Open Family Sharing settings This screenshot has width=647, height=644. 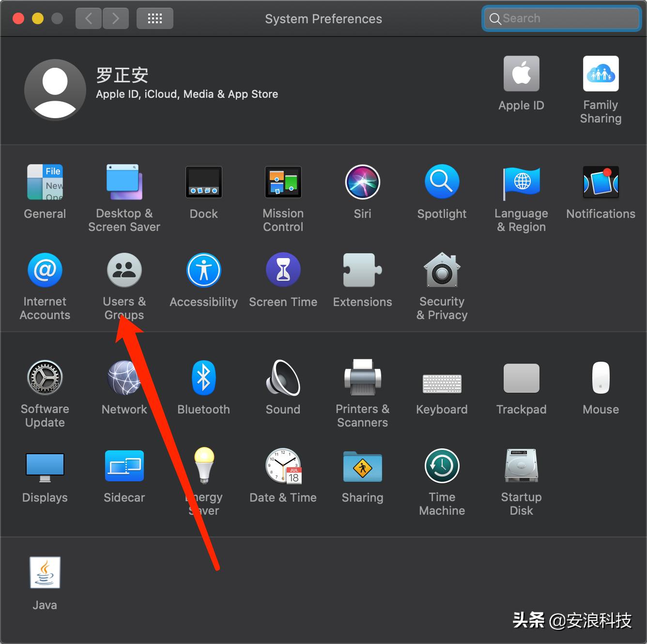pyautogui.click(x=601, y=74)
